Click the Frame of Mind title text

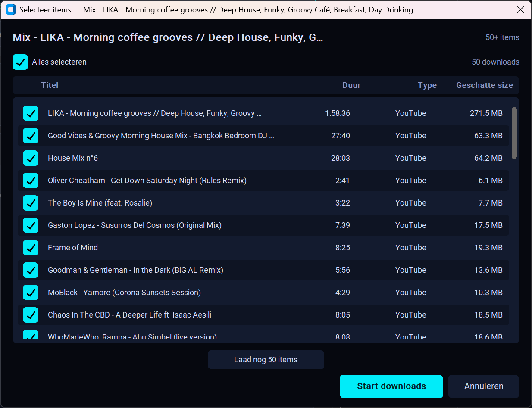[73, 248]
